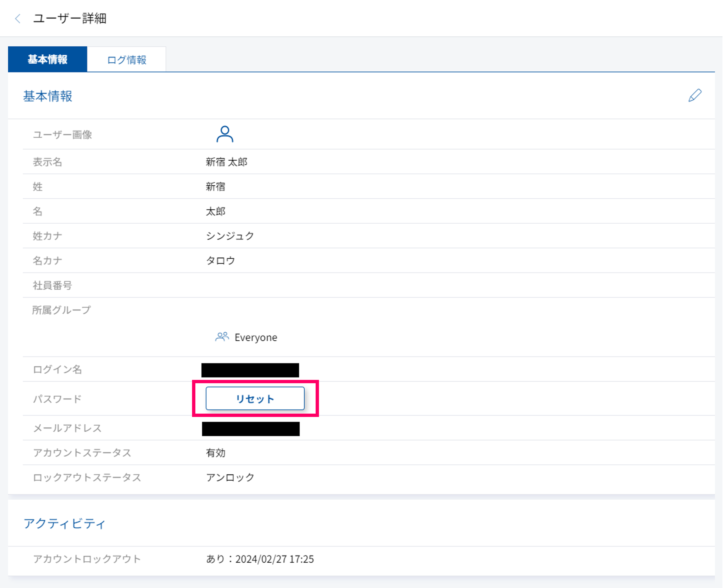This screenshot has width=723, height=588.
Task: Select the 基本情報 tab
Action: [48, 60]
